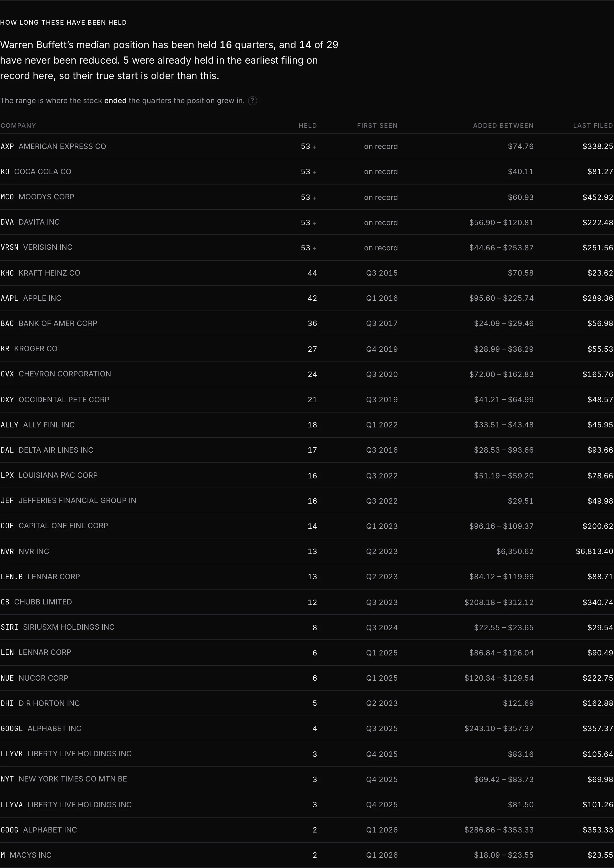Open the OCCIDENTAL PETE CORP company name
The width and height of the screenshot is (614, 868).
point(64,400)
